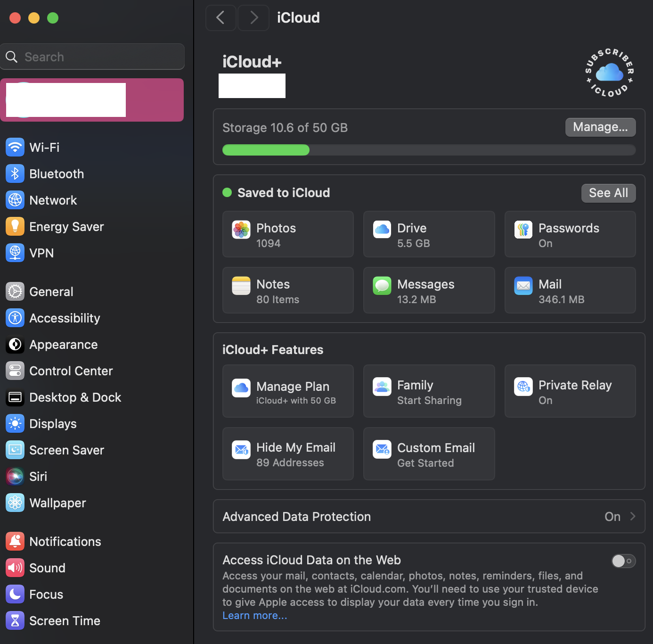Image resolution: width=653 pixels, height=644 pixels.
Task: Click the magnifying glass search icon
Action: coord(12,57)
